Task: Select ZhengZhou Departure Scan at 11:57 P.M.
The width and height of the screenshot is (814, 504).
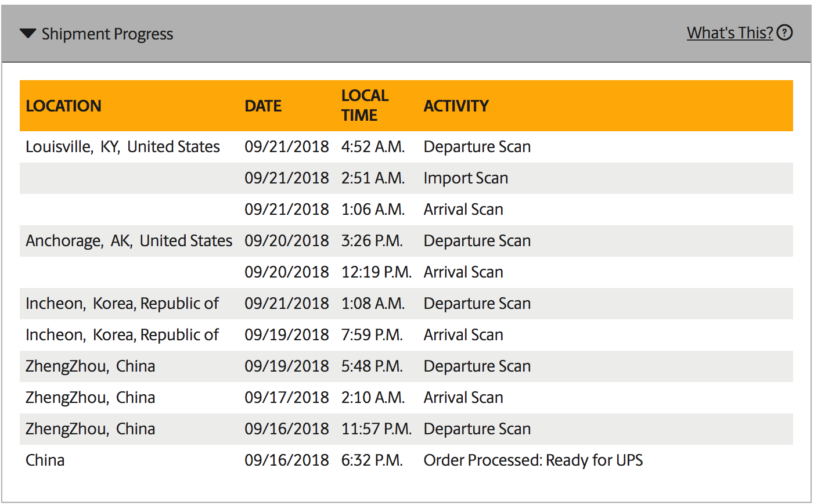Action: [x=477, y=429]
